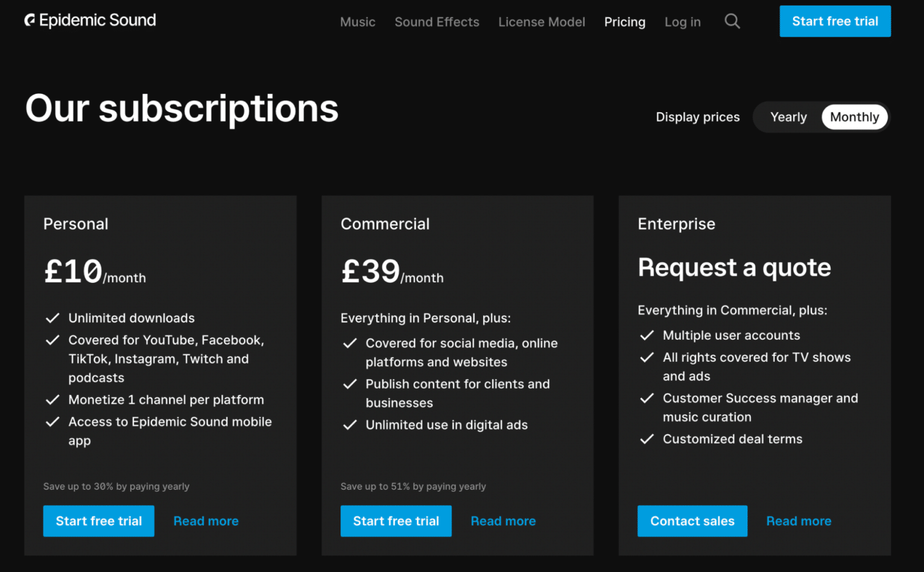Click 'Save up to 51% by paying yearly'
The height and width of the screenshot is (572, 924).
(x=413, y=486)
